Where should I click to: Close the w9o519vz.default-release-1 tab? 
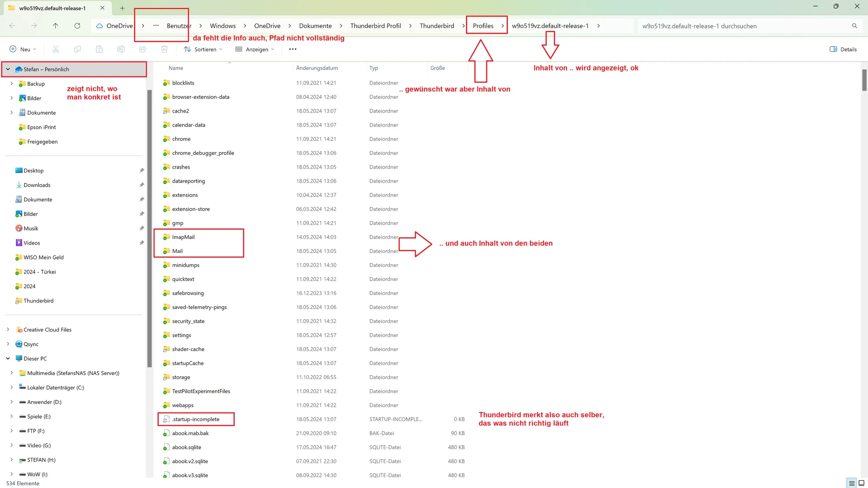click(103, 8)
